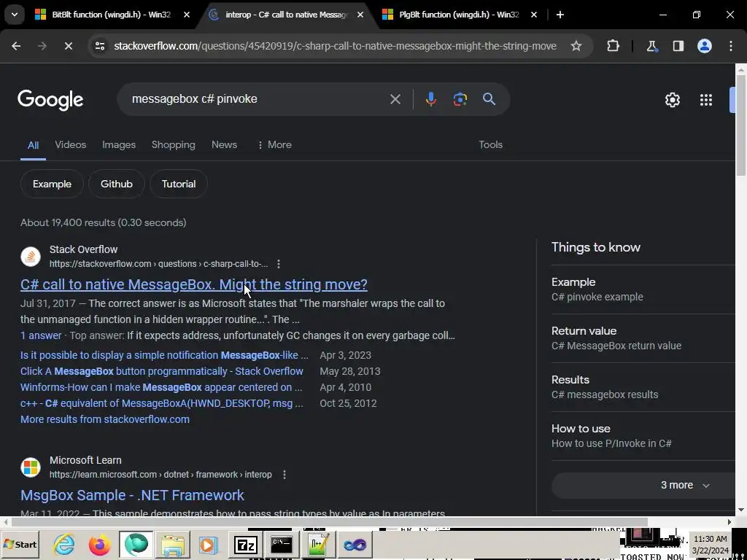Image resolution: width=747 pixels, height=560 pixels.
Task: Expand the 3 more button
Action: tap(643, 485)
